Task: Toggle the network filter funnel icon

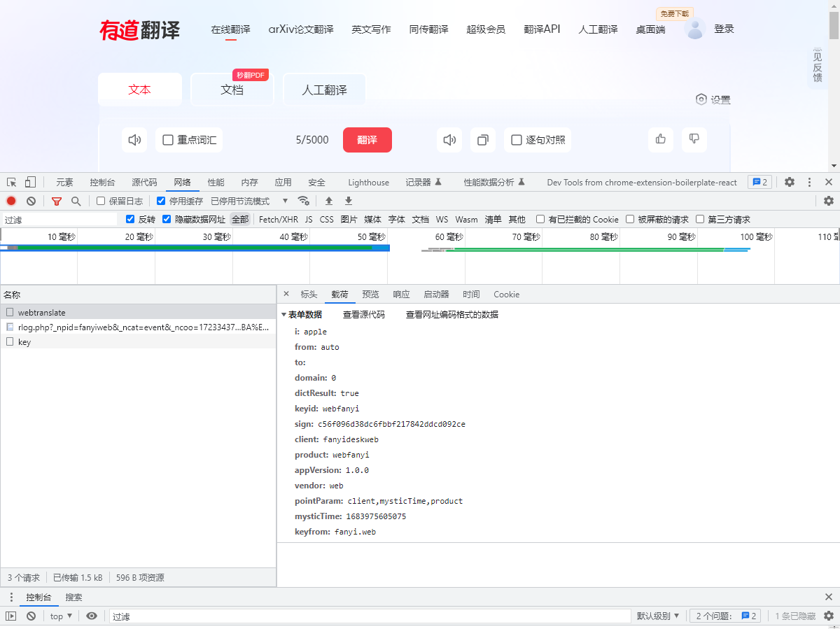Action: pyautogui.click(x=57, y=201)
